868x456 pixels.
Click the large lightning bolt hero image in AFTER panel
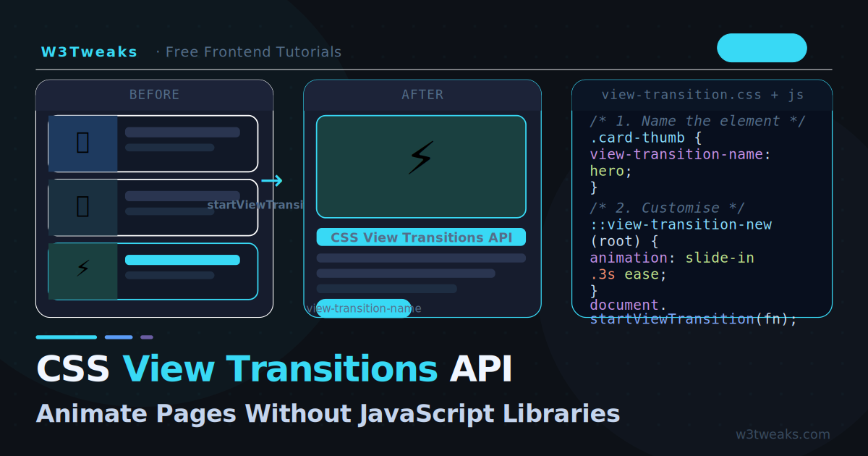421,166
